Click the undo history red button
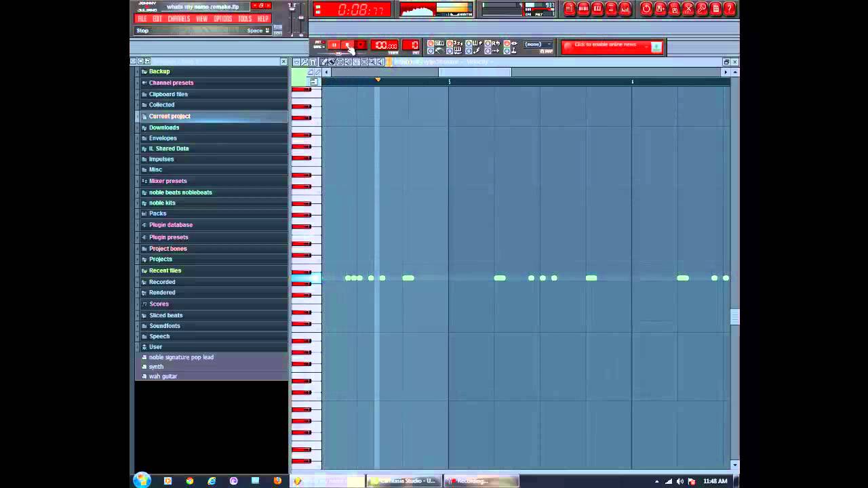Image resolution: width=868 pixels, height=488 pixels. [x=646, y=9]
